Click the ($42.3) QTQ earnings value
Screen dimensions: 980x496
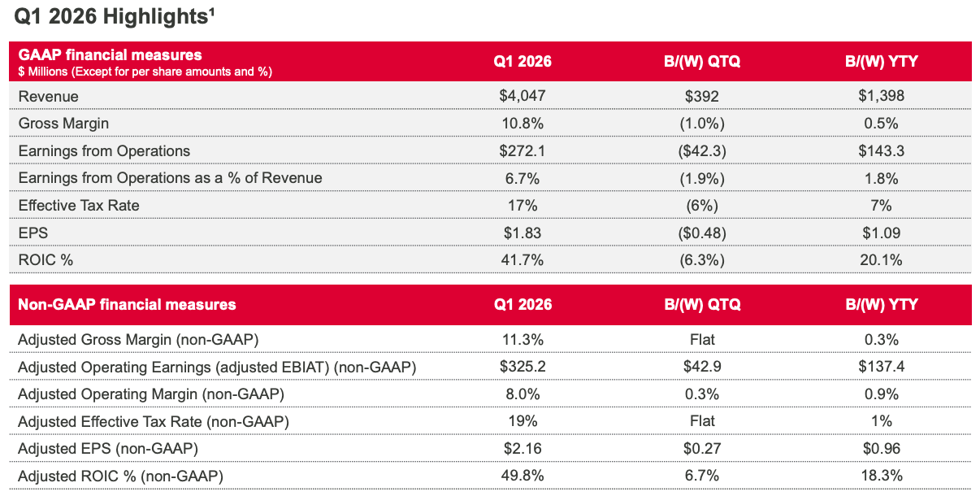click(x=702, y=150)
